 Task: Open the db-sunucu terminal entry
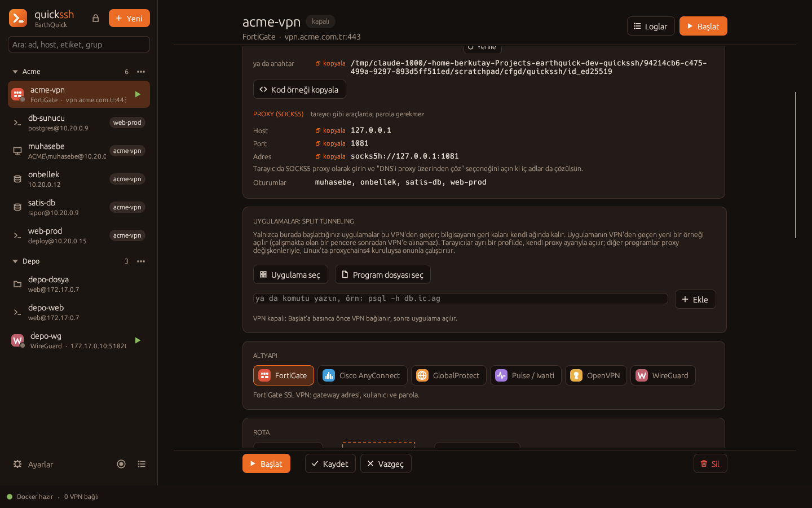click(79, 122)
